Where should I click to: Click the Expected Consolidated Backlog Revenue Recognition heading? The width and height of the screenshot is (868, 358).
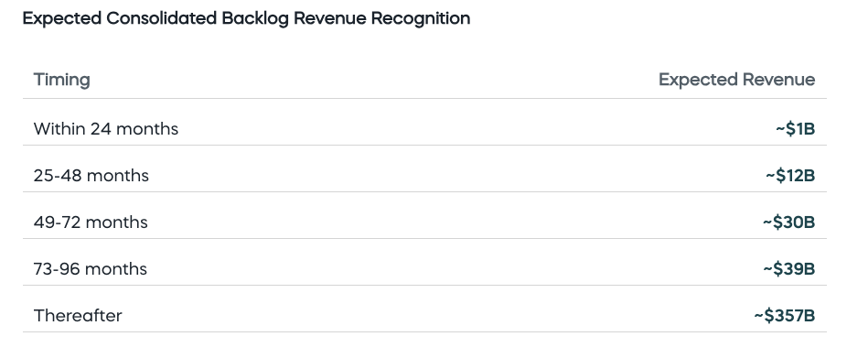(x=246, y=19)
